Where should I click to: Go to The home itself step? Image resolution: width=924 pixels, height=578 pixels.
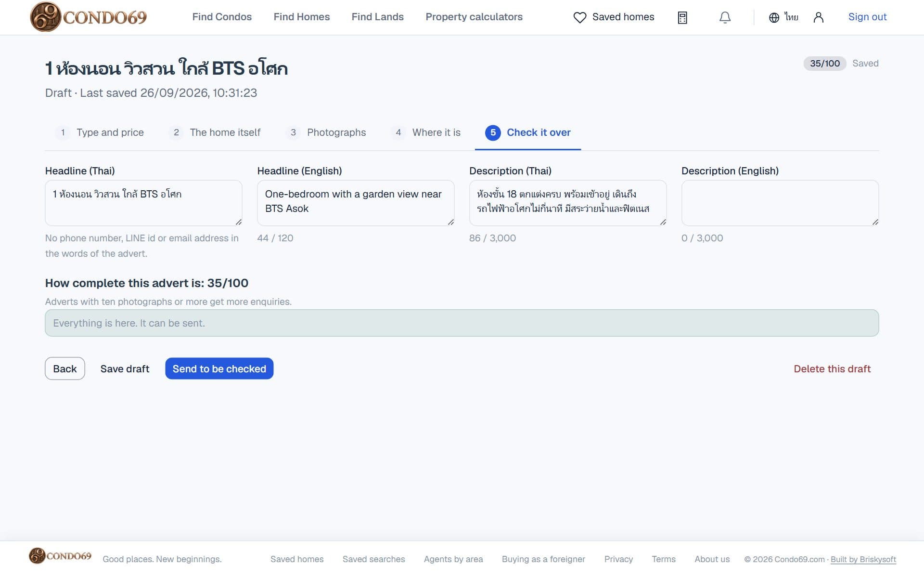click(x=215, y=132)
